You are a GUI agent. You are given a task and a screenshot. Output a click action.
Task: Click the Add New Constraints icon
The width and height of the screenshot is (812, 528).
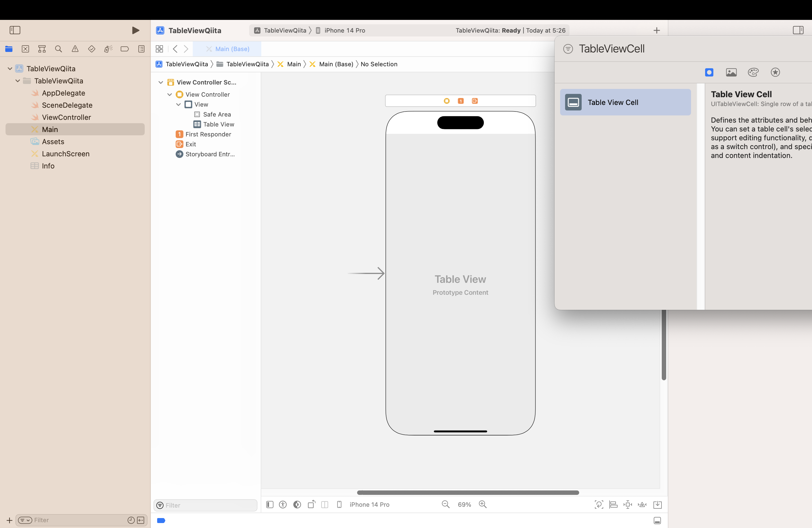pyautogui.click(x=628, y=505)
